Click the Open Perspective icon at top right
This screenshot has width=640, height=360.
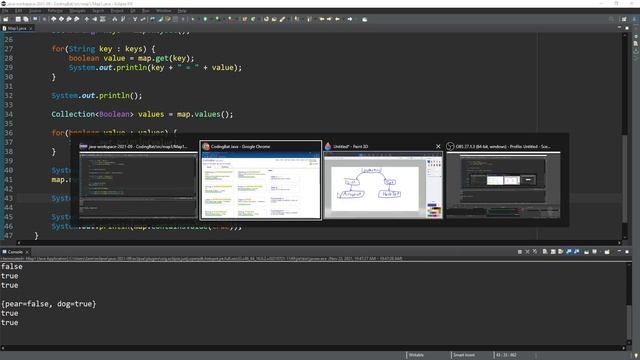click(x=624, y=19)
